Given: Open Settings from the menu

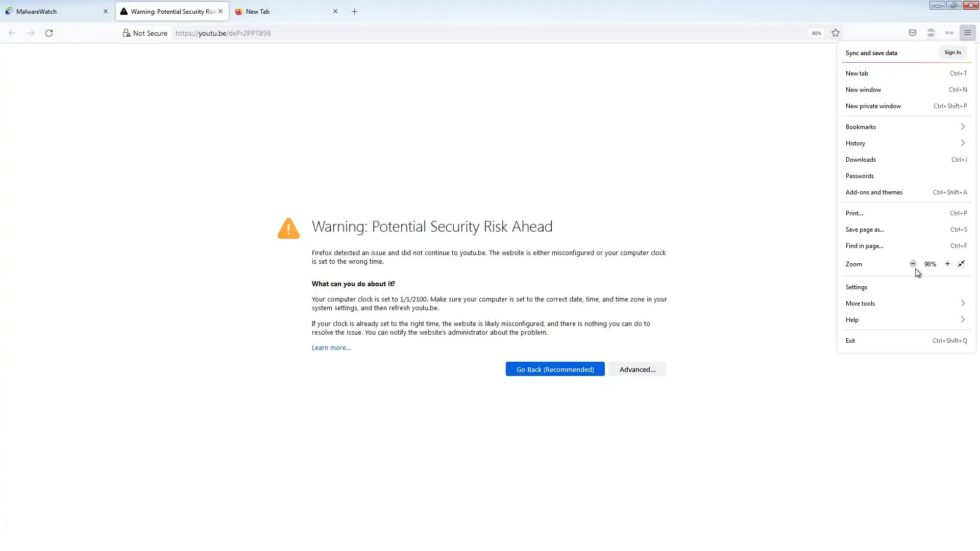Looking at the screenshot, I should pos(856,287).
